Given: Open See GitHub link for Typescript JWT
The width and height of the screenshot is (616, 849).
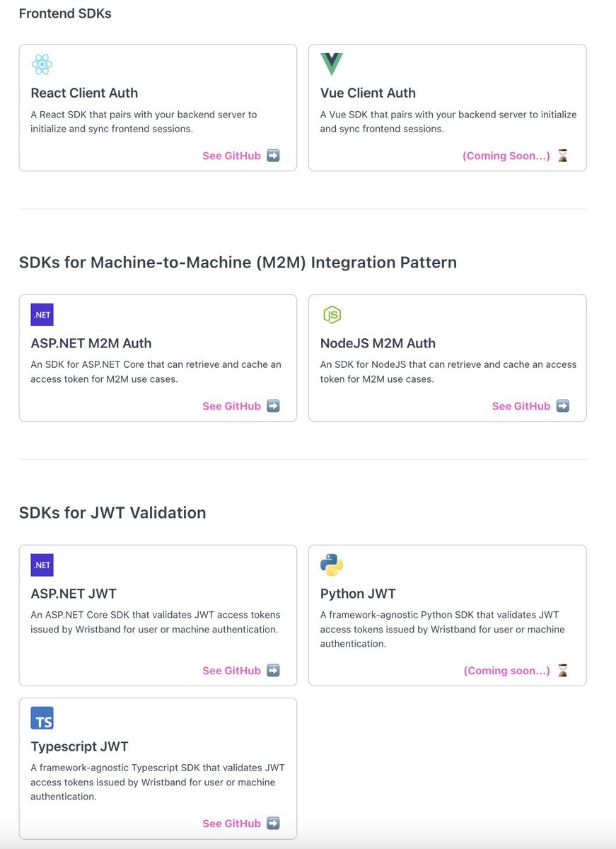Looking at the screenshot, I should [x=232, y=824].
